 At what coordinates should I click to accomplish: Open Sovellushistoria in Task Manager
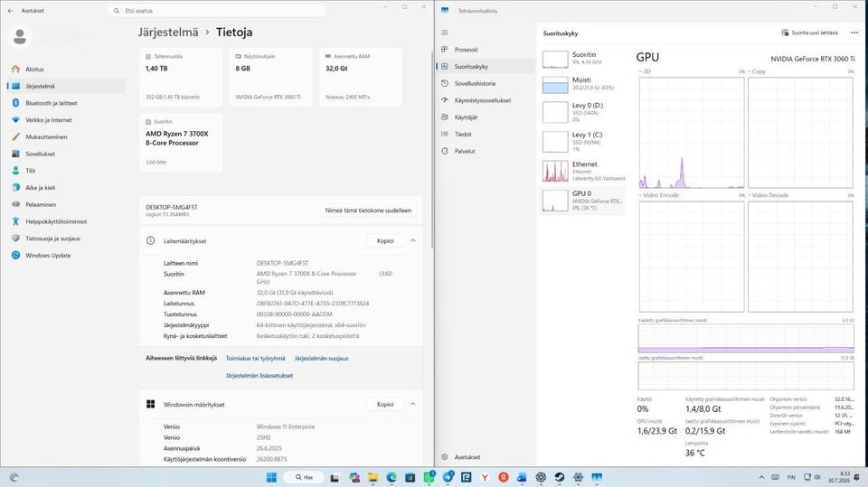pos(475,83)
